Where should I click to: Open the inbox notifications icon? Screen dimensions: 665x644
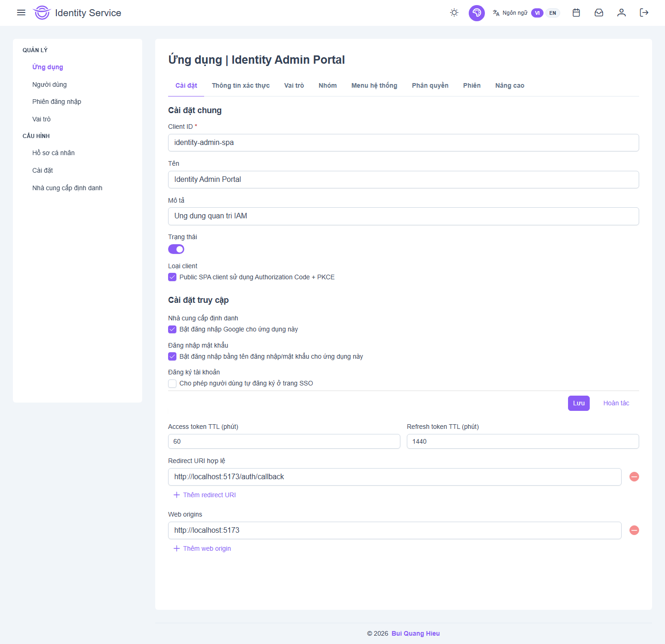(x=598, y=12)
